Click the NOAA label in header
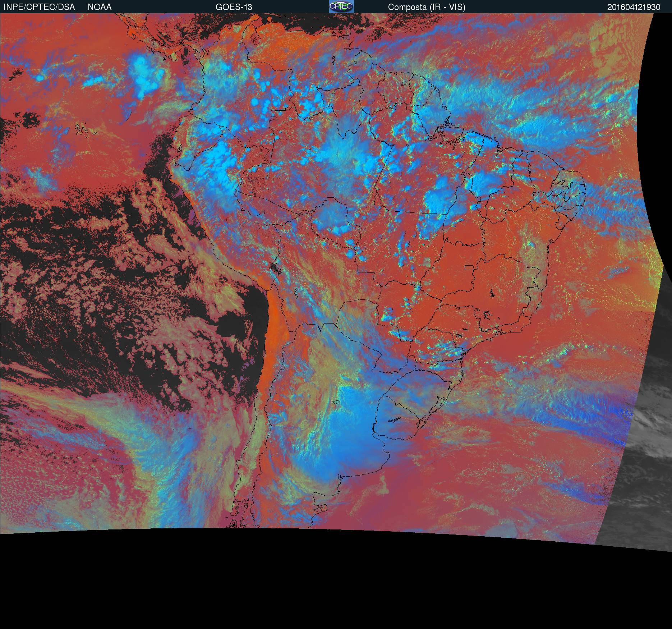This screenshot has height=629, width=672. click(x=100, y=7)
